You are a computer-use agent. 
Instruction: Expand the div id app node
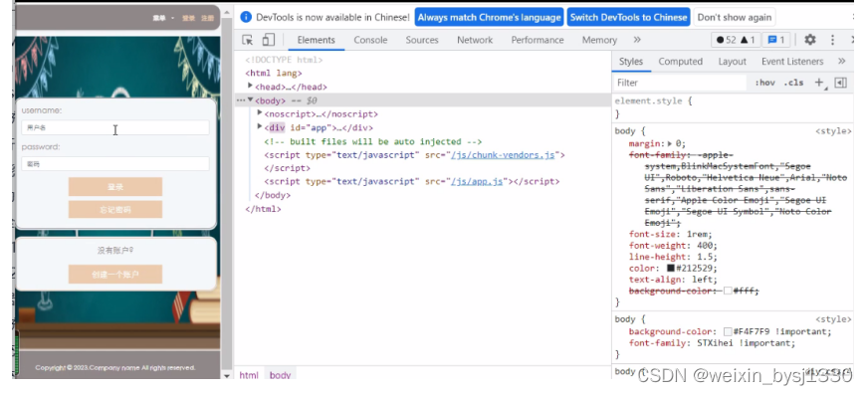(260, 126)
